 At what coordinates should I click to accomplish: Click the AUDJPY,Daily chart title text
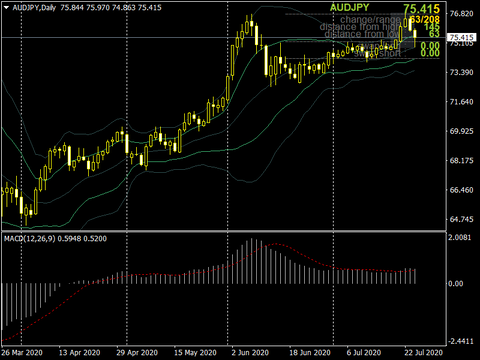click(x=34, y=7)
